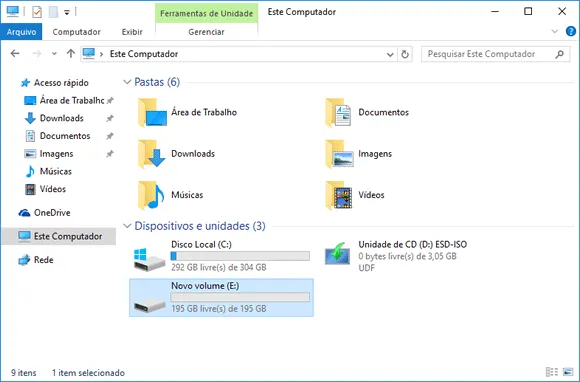Collapse the Pastas (6) group
The height and width of the screenshot is (382, 580).
(x=127, y=82)
